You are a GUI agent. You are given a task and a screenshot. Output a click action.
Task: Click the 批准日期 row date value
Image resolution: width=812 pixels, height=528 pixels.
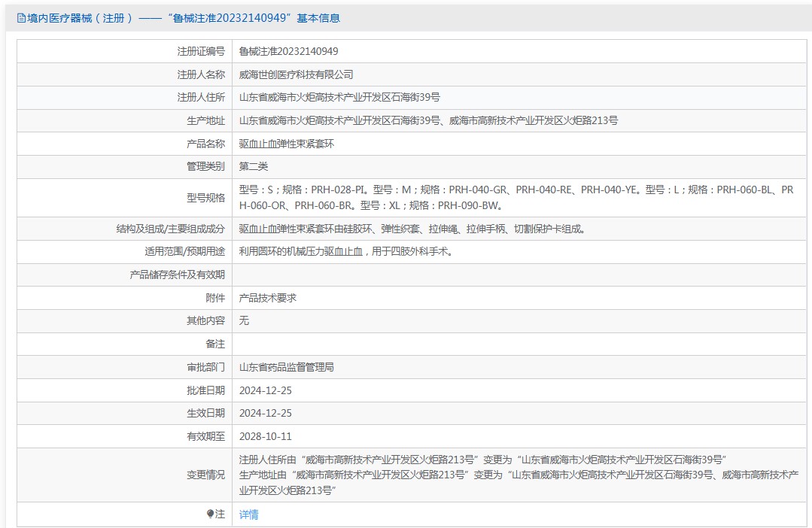tap(265, 390)
